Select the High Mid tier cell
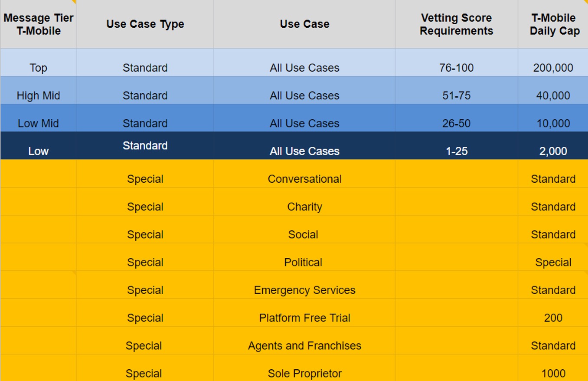Screen dimensions: 588x381 coord(38,90)
